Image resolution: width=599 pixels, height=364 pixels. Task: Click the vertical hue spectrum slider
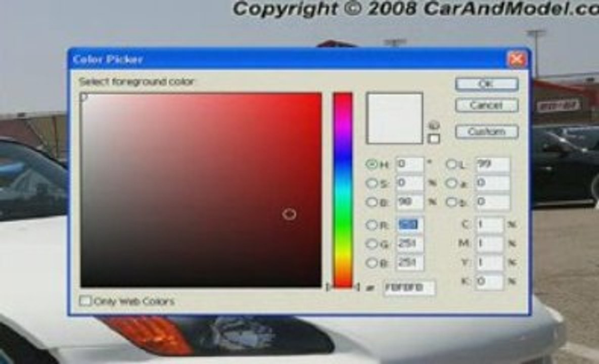(343, 190)
